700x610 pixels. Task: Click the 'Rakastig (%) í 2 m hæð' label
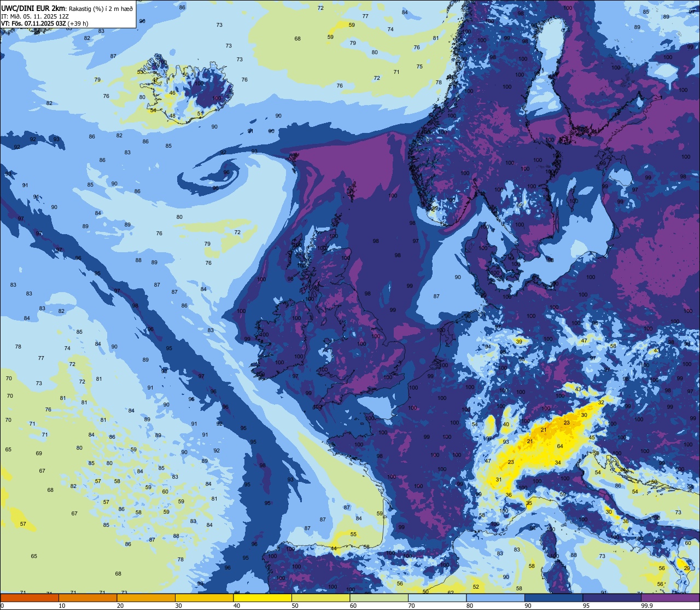click(x=101, y=8)
